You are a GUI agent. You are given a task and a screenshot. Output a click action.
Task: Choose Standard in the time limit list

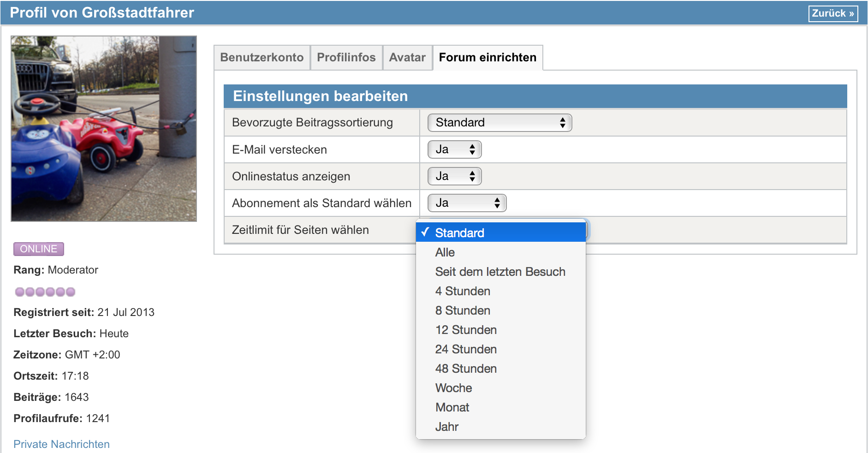point(500,233)
